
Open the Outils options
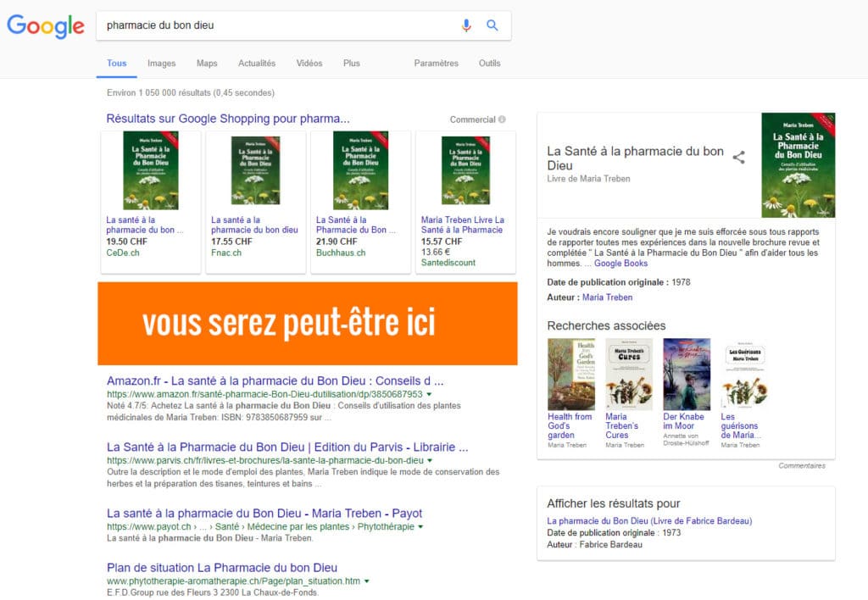[489, 63]
